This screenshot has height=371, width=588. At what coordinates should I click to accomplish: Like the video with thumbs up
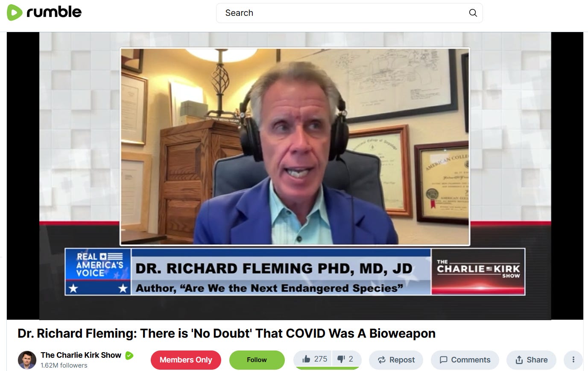click(x=314, y=359)
